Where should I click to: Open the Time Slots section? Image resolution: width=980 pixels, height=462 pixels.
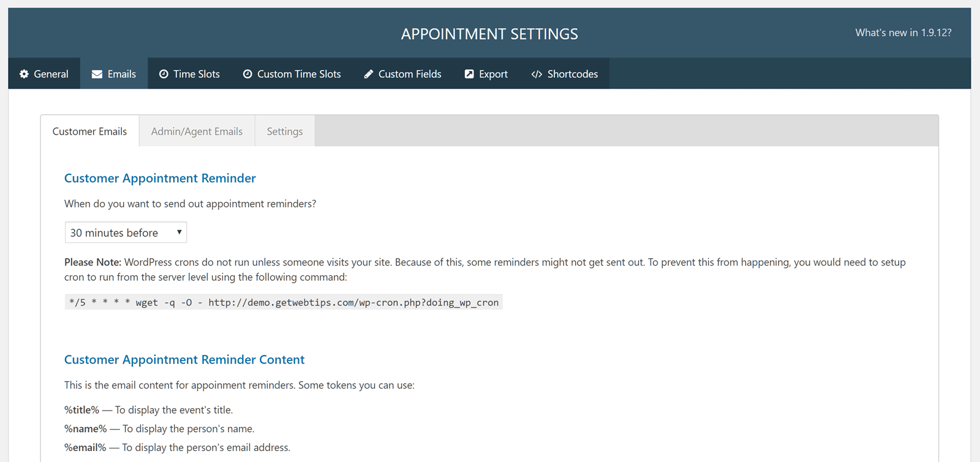pos(196,74)
